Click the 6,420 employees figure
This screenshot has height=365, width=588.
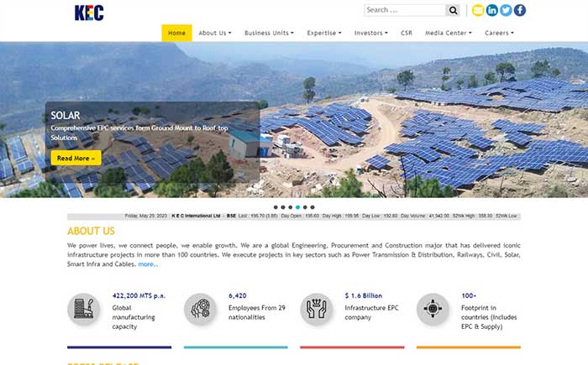tap(238, 295)
